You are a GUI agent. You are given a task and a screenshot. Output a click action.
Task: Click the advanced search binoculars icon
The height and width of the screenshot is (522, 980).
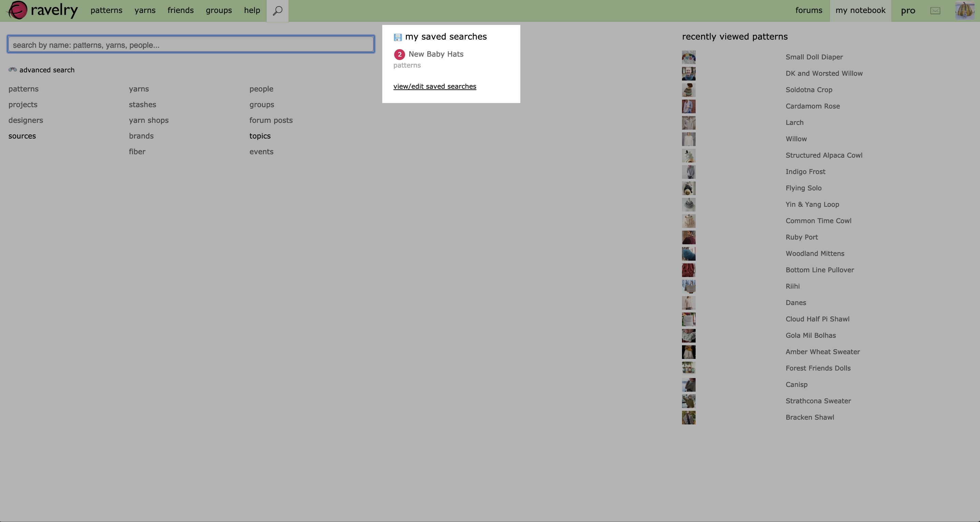tap(13, 70)
